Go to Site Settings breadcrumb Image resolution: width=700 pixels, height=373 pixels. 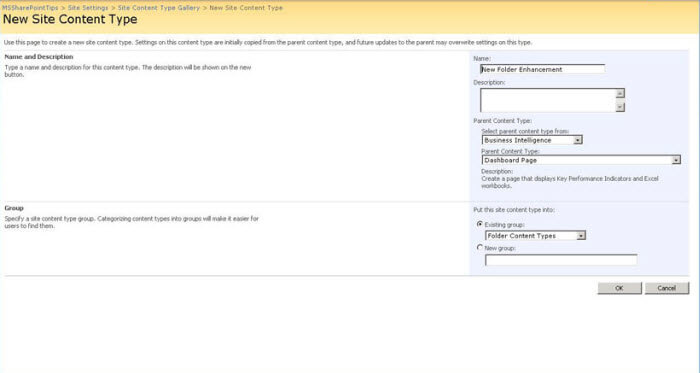tap(88, 8)
